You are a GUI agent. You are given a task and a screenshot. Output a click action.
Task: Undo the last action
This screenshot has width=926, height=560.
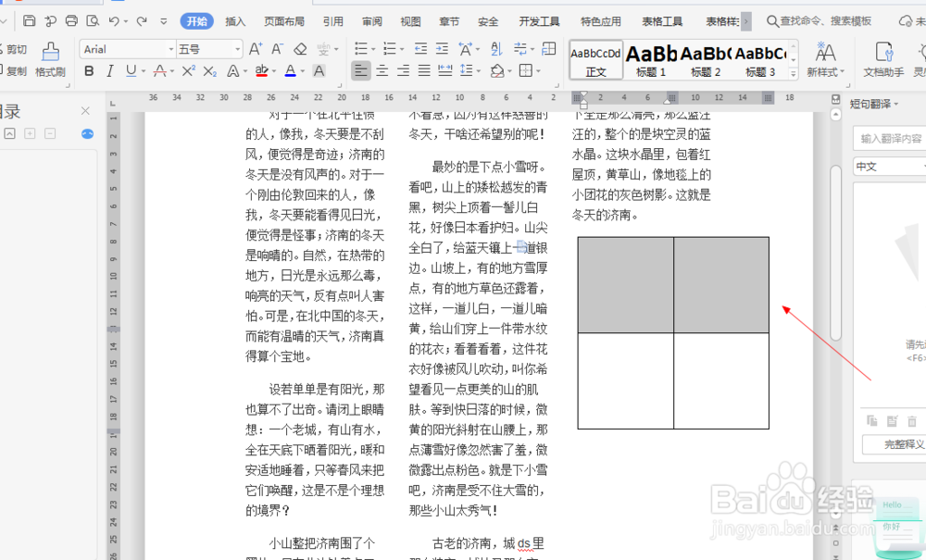(x=114, y=21)
